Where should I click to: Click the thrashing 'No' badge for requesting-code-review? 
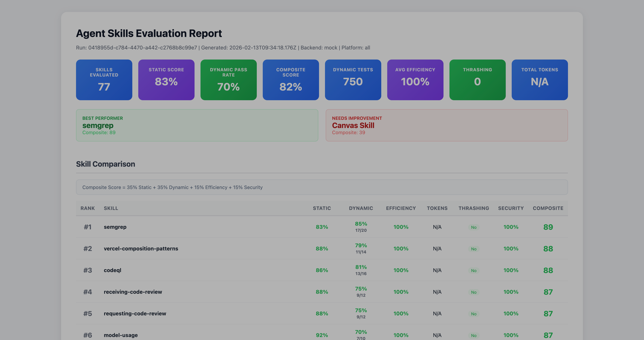point(473,314)
